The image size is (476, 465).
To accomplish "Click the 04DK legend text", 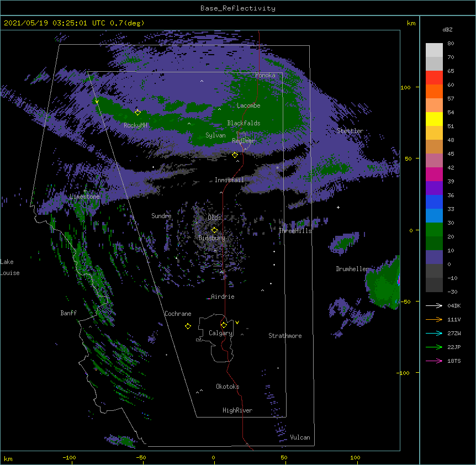I will point(454,305).
